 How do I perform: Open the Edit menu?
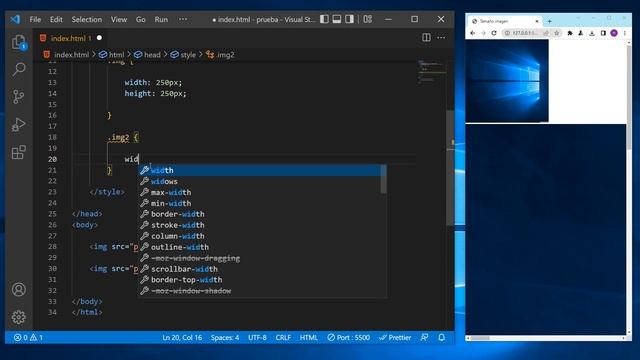[56, 19]
